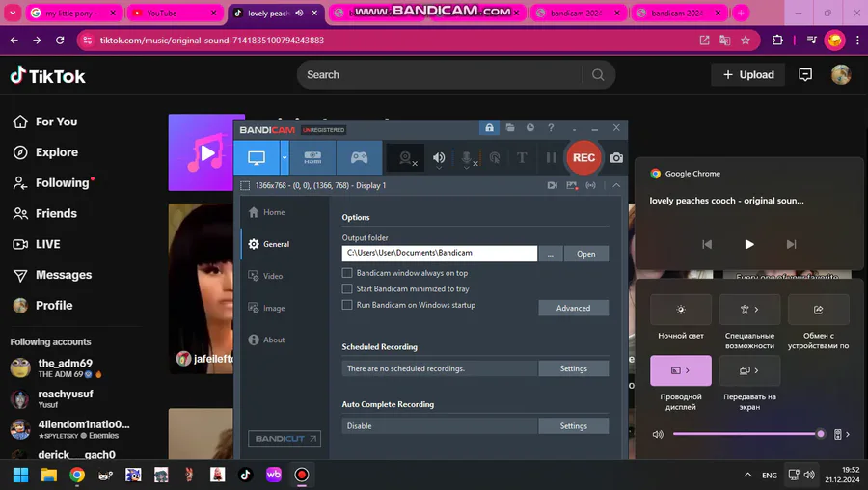Toggle mouse cursor effects icon in Bandicam
This screenshot has height=490, width=868.
click(x=495, y=158)
